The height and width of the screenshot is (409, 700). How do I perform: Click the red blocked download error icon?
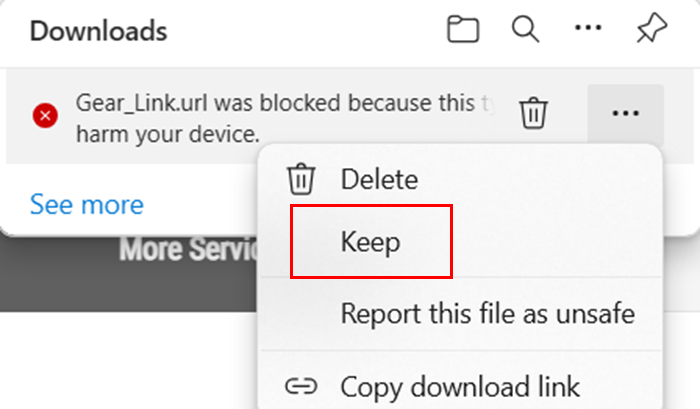(x=45, y=116)
